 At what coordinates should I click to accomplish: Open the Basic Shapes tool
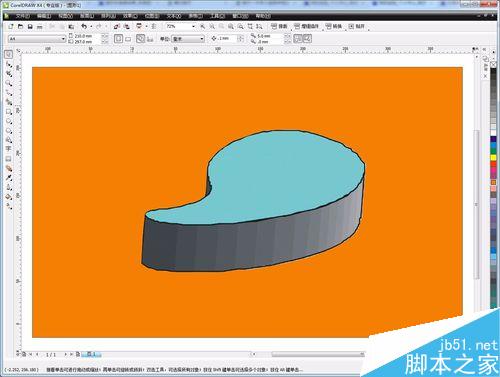[x=9, y=140]
